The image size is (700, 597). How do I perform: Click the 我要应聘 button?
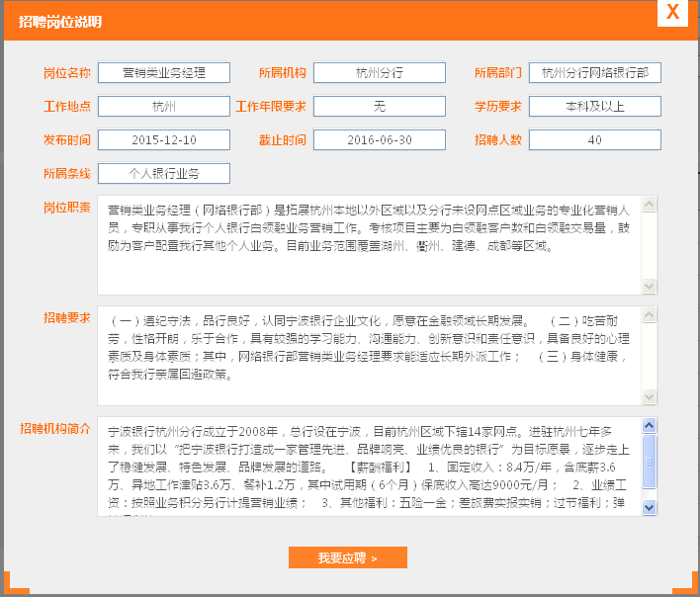(348, 557)
